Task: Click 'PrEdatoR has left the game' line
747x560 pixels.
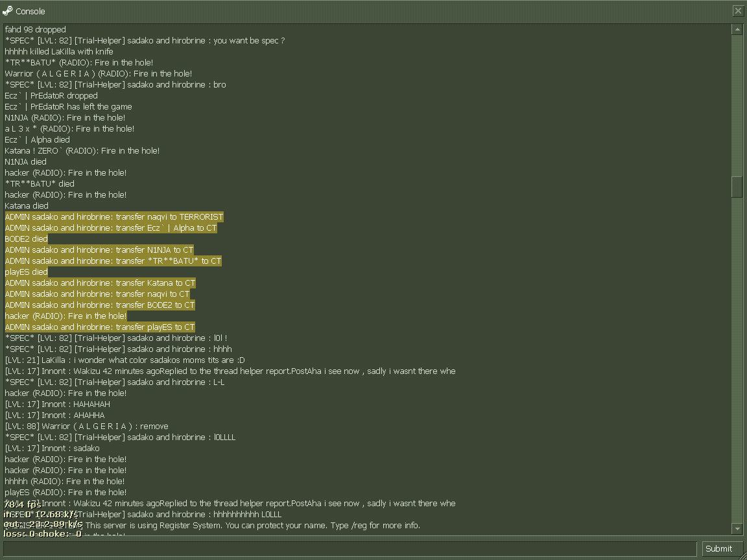Action: [68, 107]
